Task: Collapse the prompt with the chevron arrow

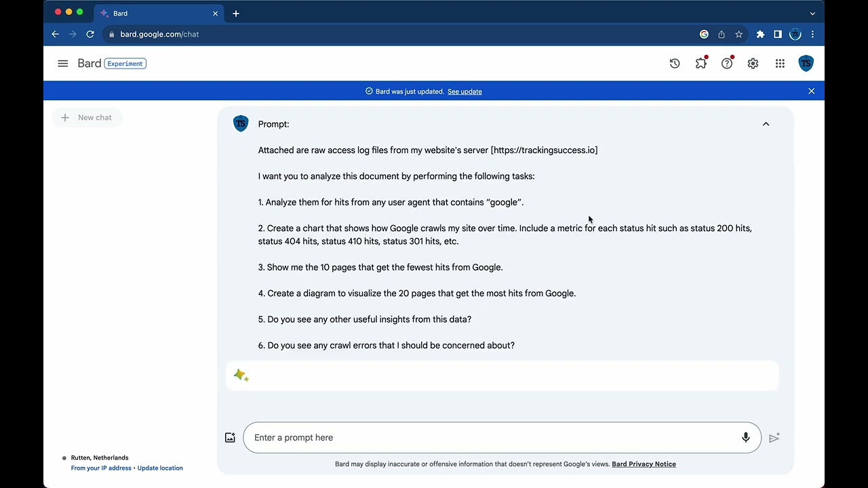Action: [766, 124]
